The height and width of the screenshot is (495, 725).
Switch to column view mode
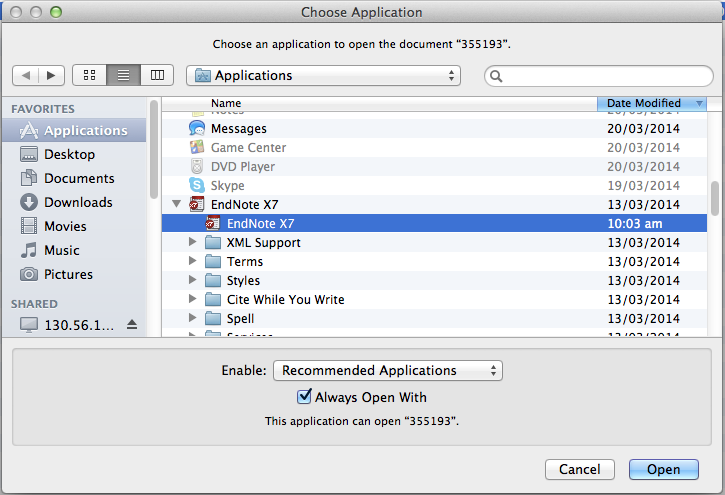tap(156, 75)
